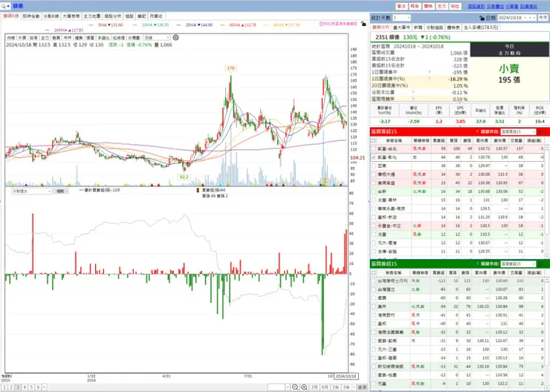This screenshot has width=550, height=392.
Task: Check the 台灣匯立 seller row checkbox
Action: pos(374,290)
